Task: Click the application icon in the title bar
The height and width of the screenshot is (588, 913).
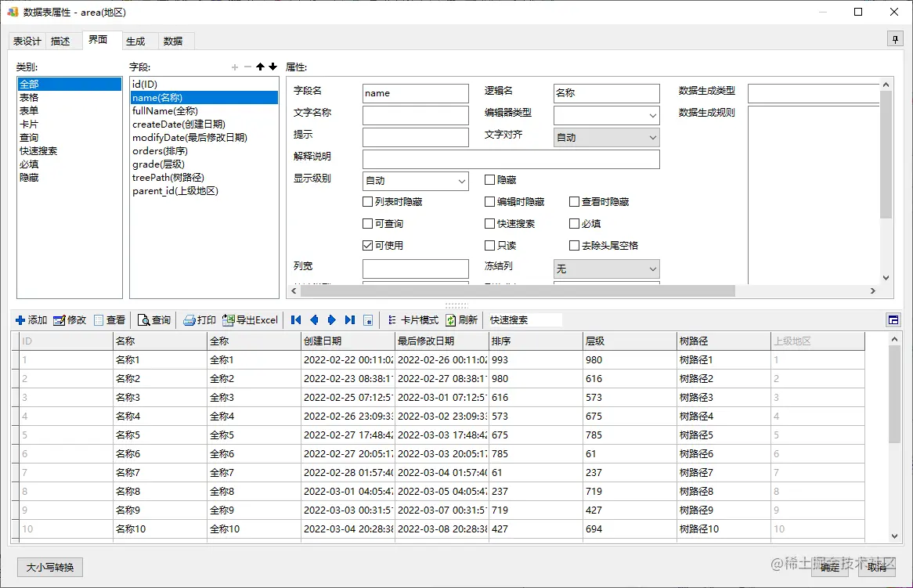Action: [13, 12]
